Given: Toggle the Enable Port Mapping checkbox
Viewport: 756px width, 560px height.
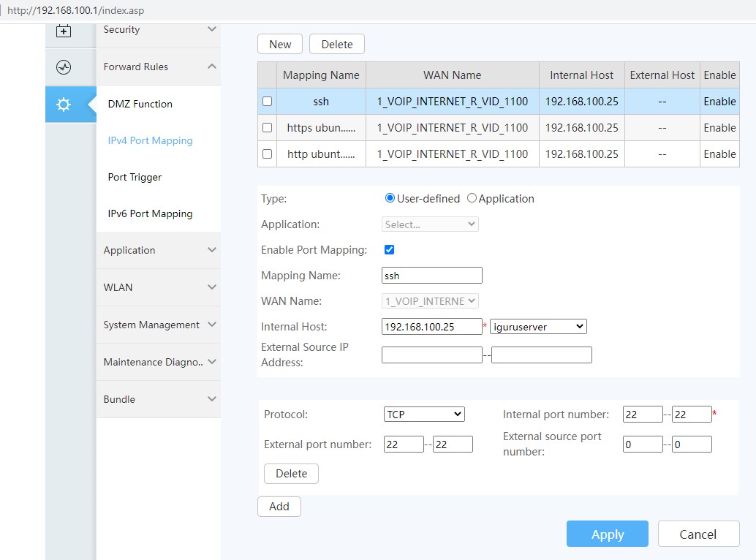Looking at the screenshot, I should (389, 249).
